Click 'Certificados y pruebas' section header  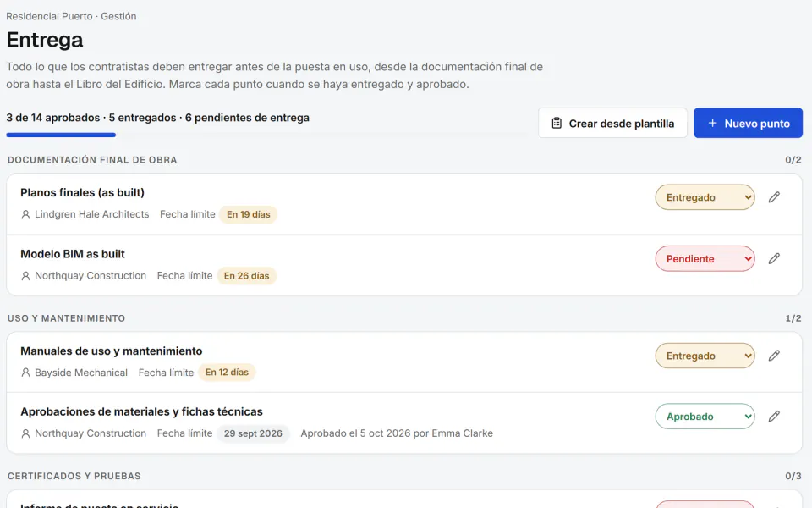[74, 476]
